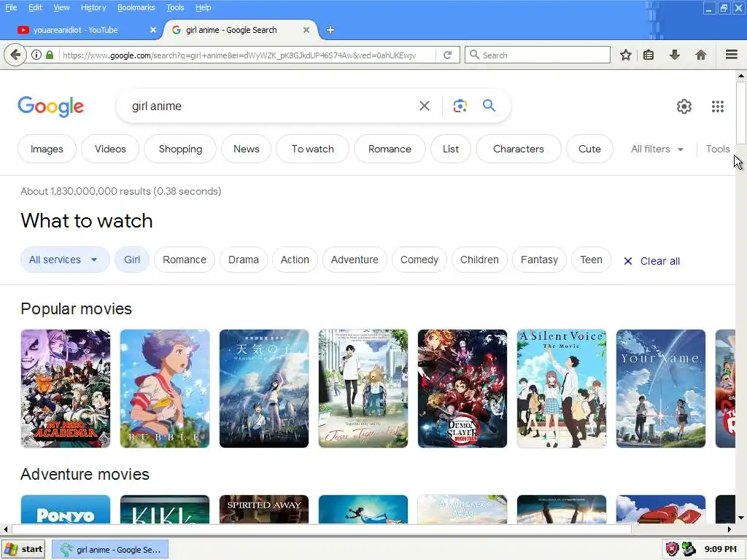This screenshot has height=560, width=747.
Task: Open a new tab with plus button
Action: 330,30
